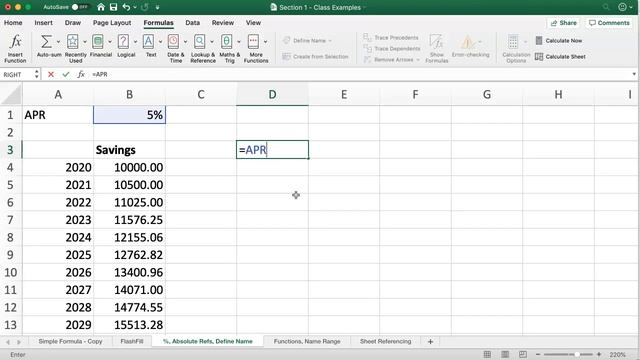Switch to Sheet Referencing tab
640x360 pixels.
[385, 341]
